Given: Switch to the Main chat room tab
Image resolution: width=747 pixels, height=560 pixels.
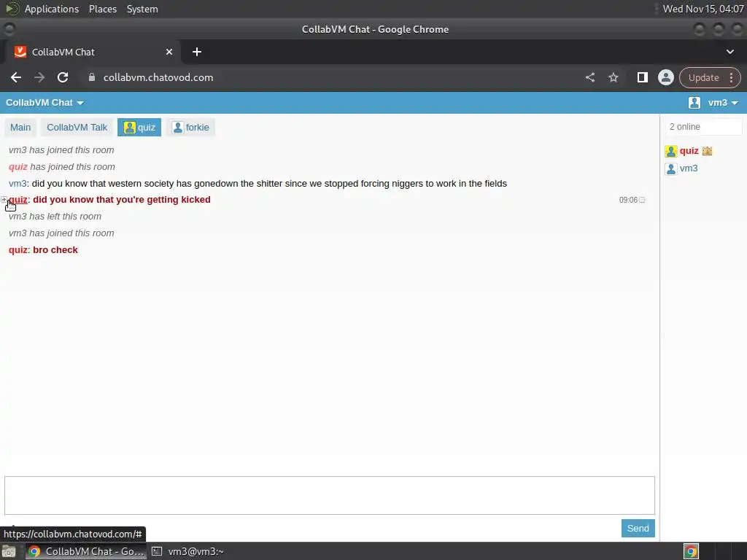Looking at the screenshot, I should (x=20, y=127).
